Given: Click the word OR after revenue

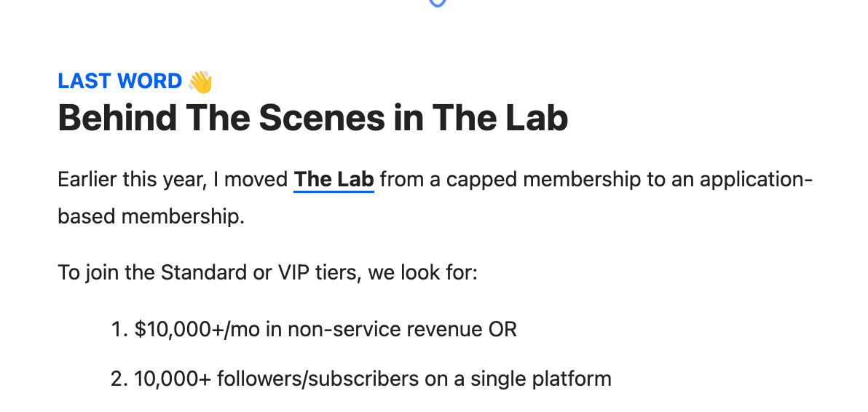Looking at the screenshot, I should click(x=502, y=329).
